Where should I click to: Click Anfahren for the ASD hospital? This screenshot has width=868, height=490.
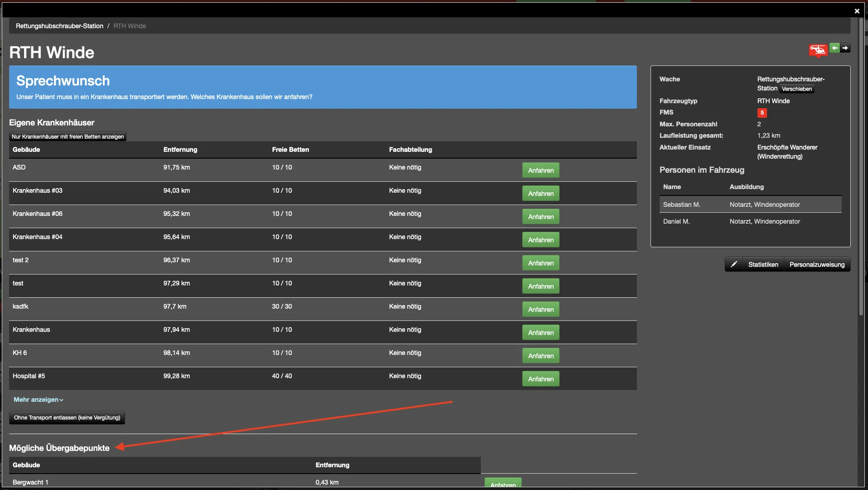pyautogui.click(x=540, y=170)
